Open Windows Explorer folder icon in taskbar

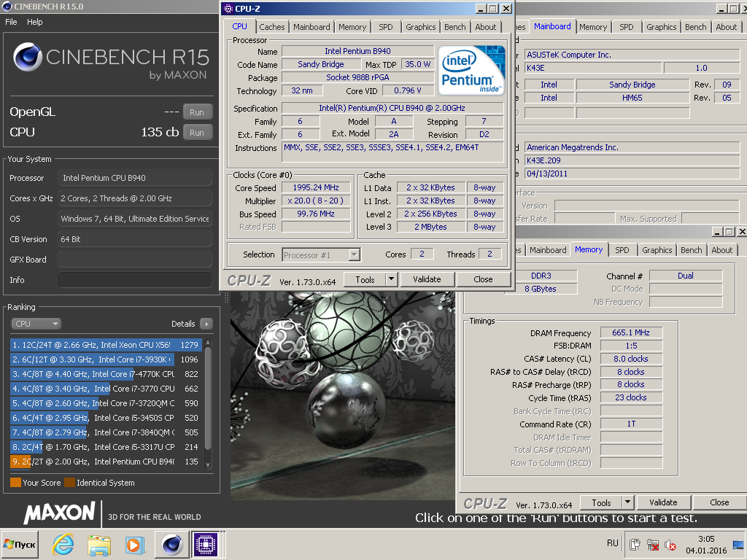[x=99, y=544]
